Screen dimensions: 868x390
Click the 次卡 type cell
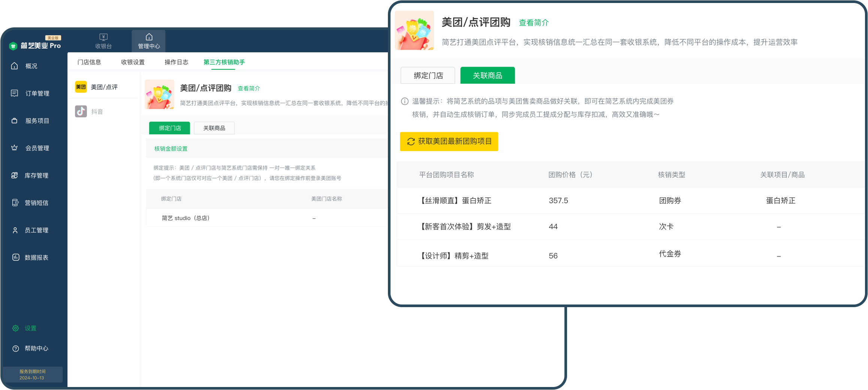point(666,226)
